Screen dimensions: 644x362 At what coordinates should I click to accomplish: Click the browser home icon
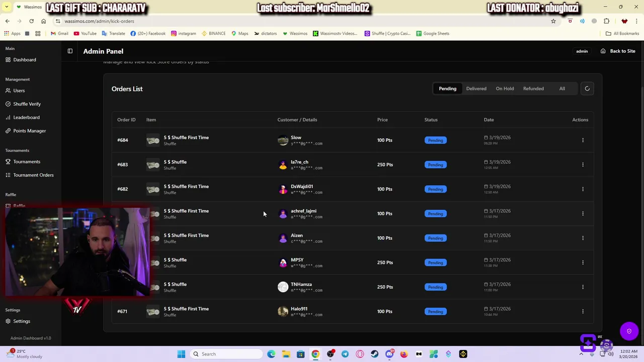click(x=43, y=21)
